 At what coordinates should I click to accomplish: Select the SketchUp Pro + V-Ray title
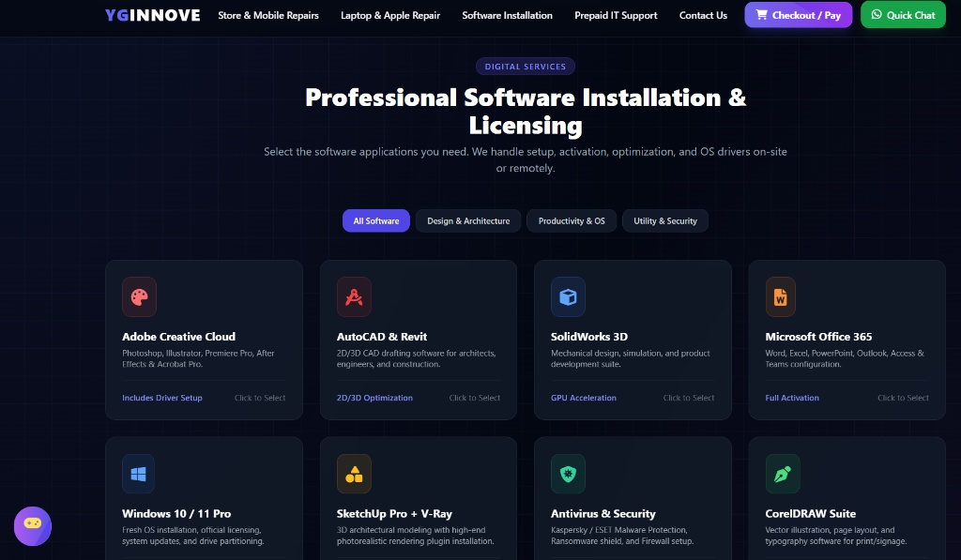(x=394, y=513)
